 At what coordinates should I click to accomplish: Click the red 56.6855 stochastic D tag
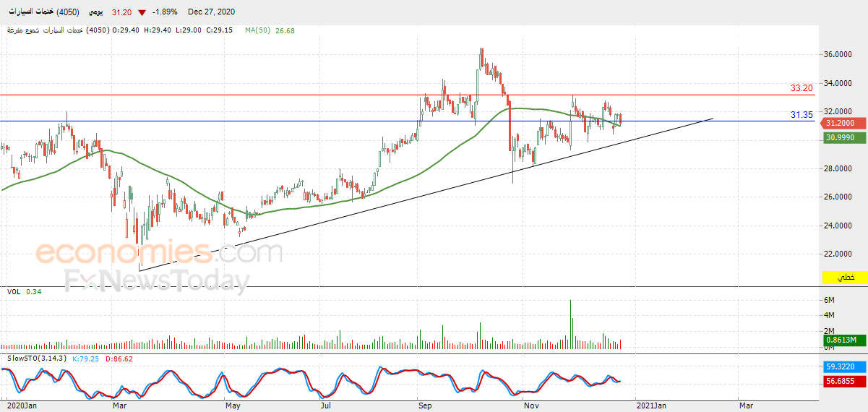(x=843, y=380)
